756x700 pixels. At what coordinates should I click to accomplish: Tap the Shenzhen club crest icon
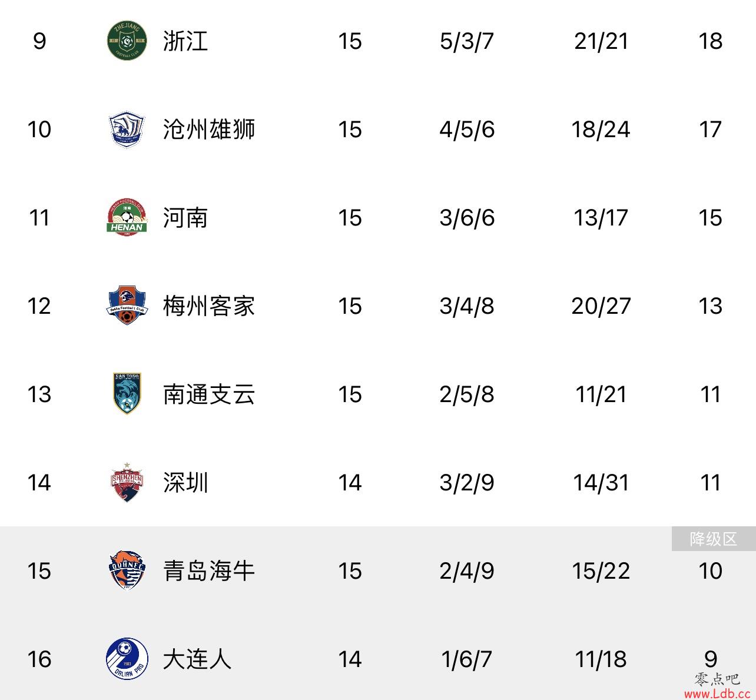(x=127, y=482)
